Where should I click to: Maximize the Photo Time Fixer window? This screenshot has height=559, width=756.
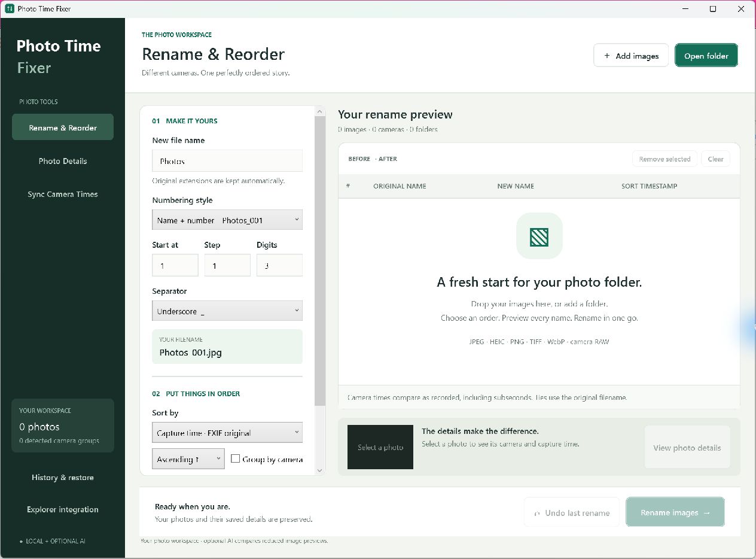click(713, 9)
